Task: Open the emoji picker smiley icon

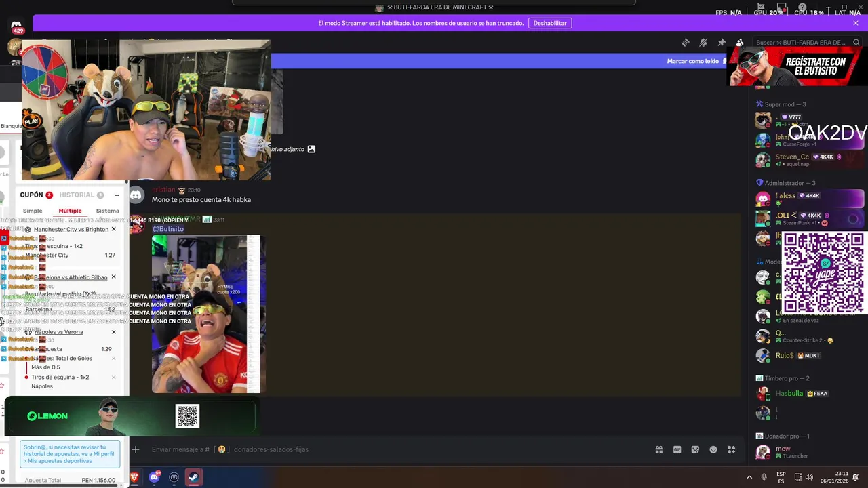Action: [713, 449]
